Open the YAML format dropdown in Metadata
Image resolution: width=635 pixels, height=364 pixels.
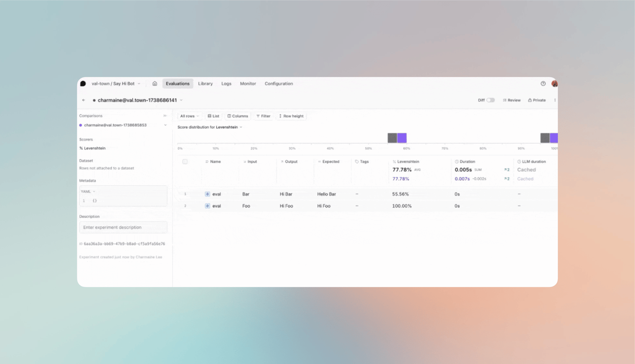88,192
